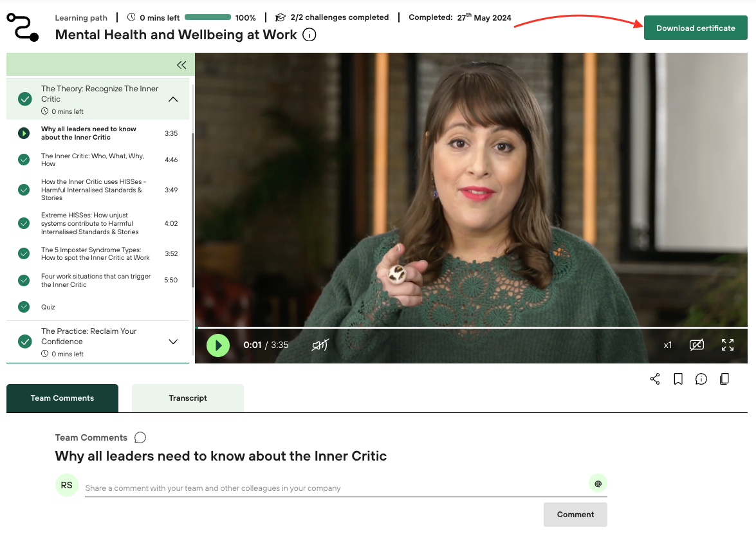Viewport: 756px width, 541px height.
Task: Expand The Practice: Reclaim Your Confidence section
Action: click(x=173, y=342)
